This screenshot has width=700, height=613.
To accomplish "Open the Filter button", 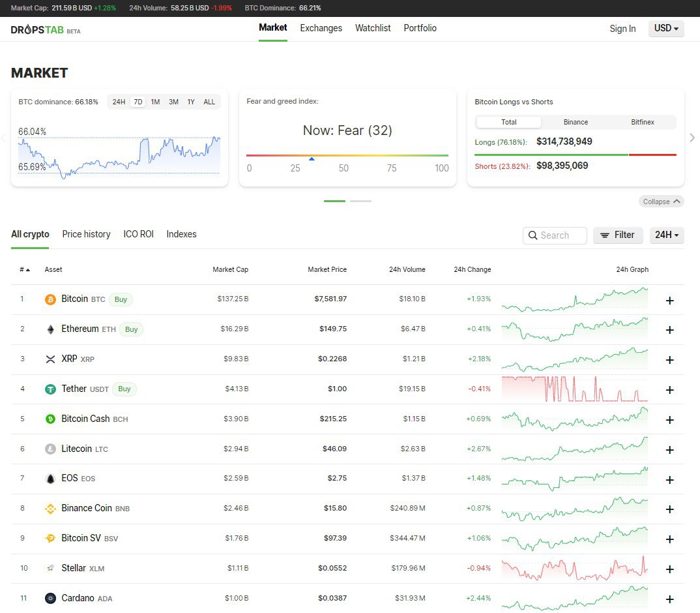I will (x=618, y=235).
